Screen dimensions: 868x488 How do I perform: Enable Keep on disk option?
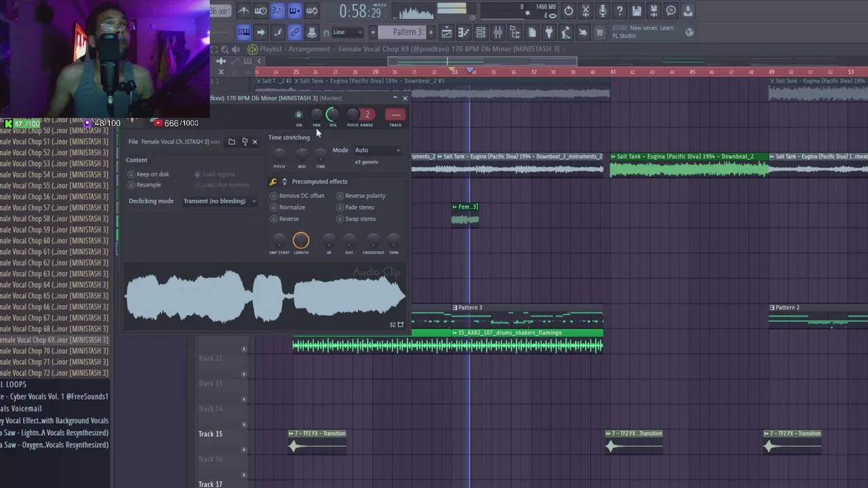pos(149,174)
